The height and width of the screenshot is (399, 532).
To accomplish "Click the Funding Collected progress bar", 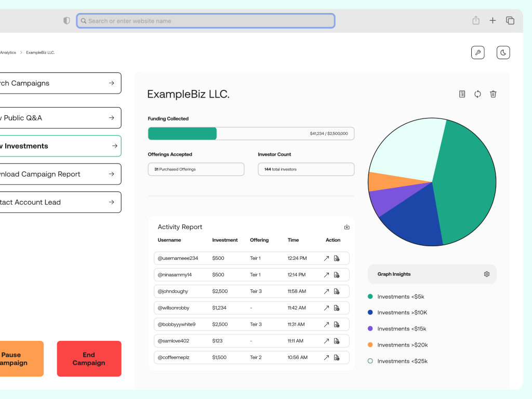I will click(251, 134).
